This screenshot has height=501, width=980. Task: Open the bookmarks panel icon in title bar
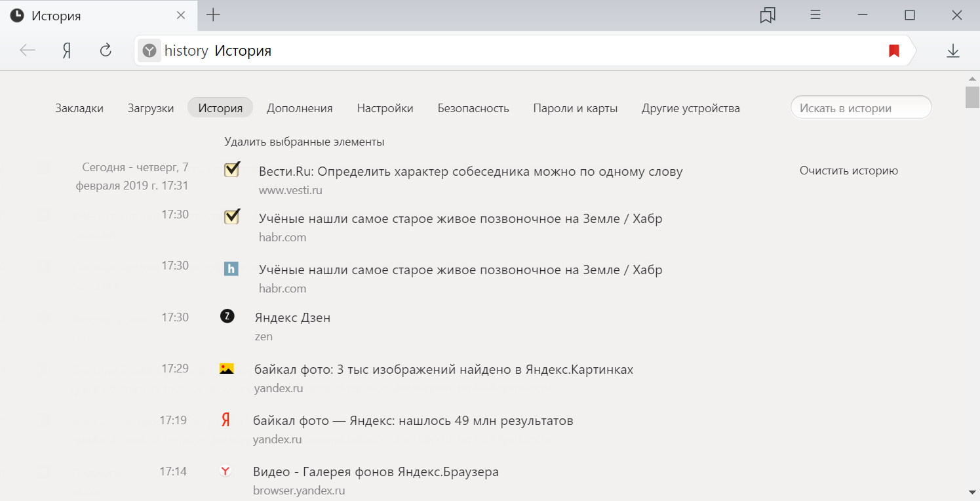click(x=768, y=15)
